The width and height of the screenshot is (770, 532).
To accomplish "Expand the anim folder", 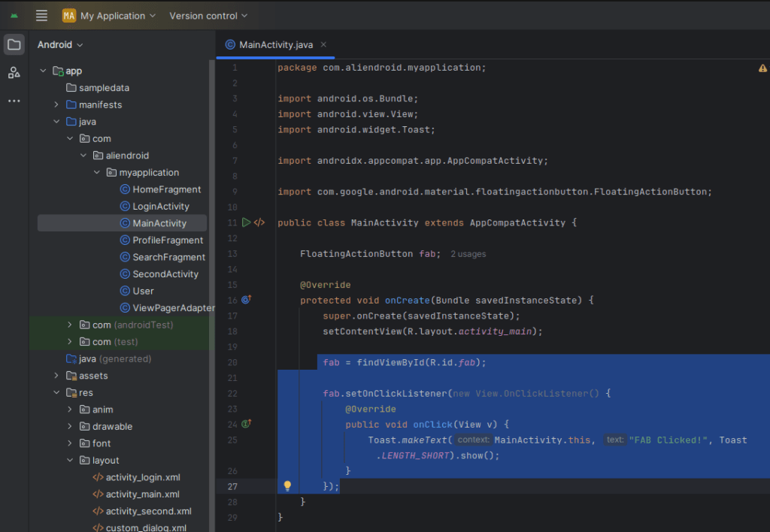I will click(x=70, y=410).
